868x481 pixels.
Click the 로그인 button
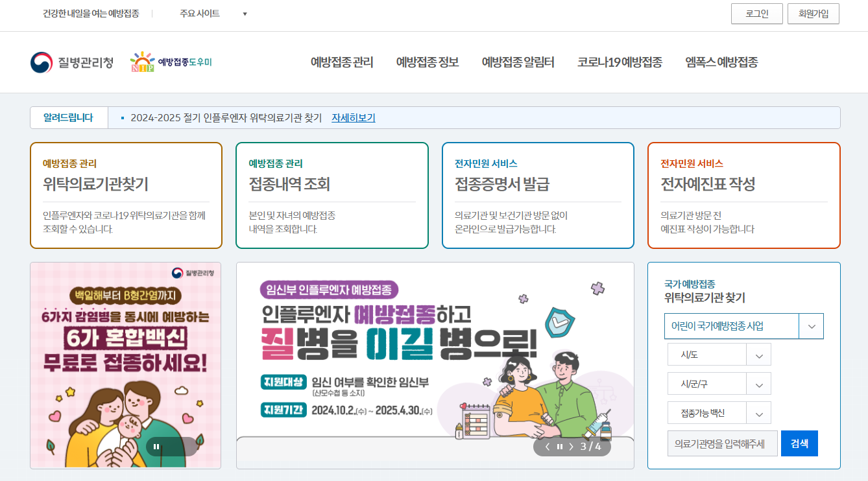coord(757,14)
